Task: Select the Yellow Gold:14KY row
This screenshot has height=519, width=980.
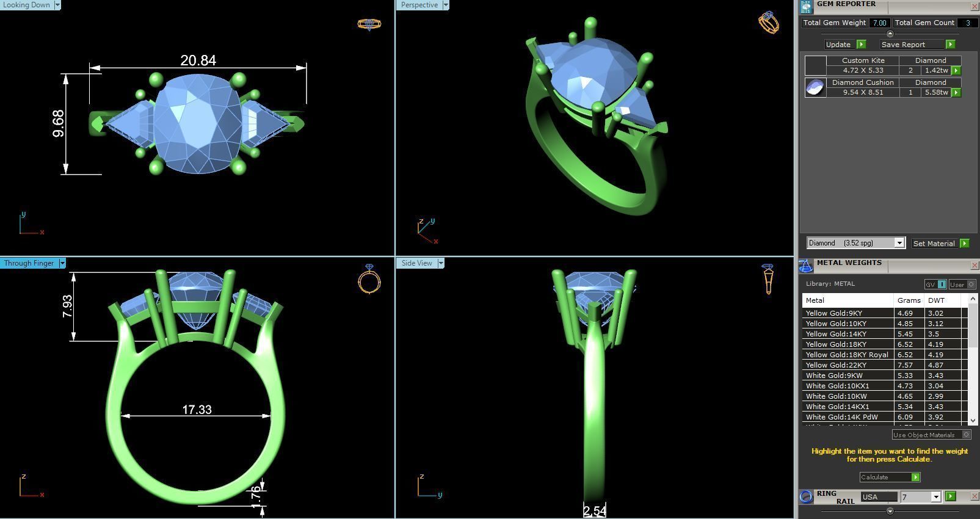Action: pyautogui.click(x=884, y=334)
